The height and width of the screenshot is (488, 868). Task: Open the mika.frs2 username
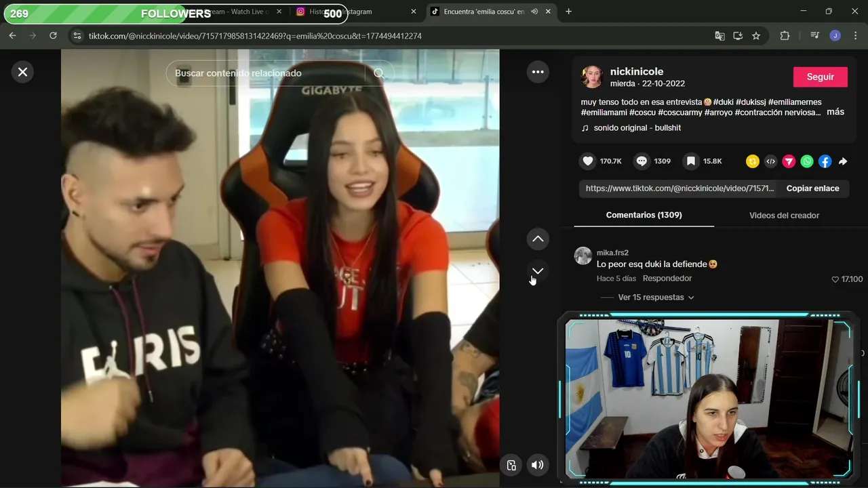[x=612, y=252]
